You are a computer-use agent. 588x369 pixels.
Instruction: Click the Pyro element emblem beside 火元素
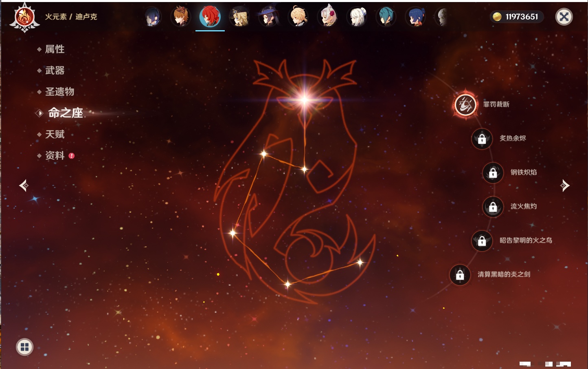[24, 17]
